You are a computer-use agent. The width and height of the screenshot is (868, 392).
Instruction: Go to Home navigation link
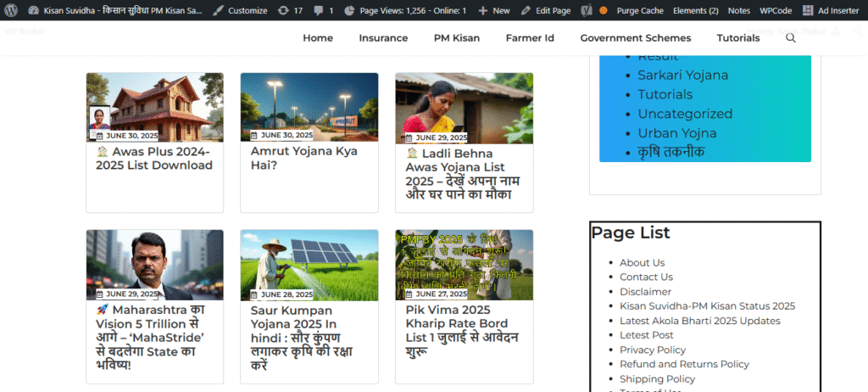click(318, 37)
